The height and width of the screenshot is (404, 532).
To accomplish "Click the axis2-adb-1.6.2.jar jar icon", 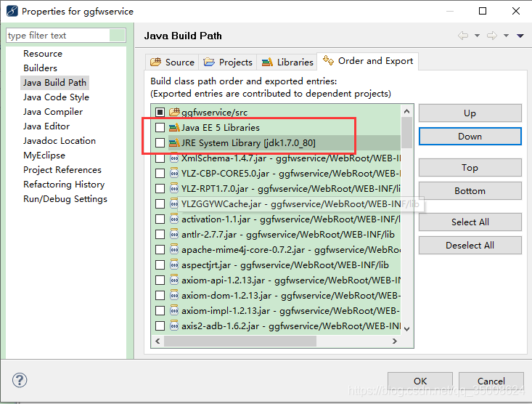I will point(174,326).
